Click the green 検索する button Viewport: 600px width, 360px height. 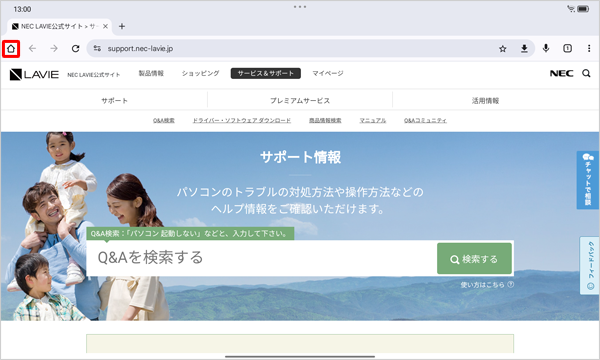(x=474, y=259)
